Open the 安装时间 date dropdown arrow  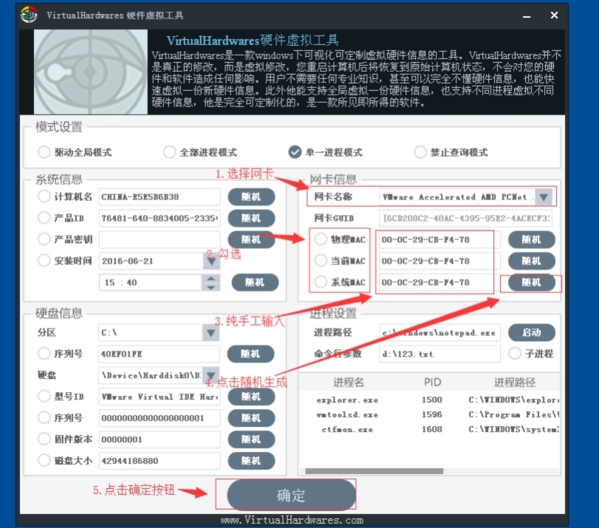211,261
